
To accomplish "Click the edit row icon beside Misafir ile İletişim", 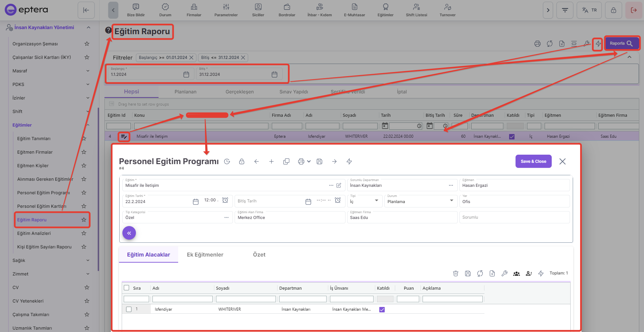I will 124,136.
